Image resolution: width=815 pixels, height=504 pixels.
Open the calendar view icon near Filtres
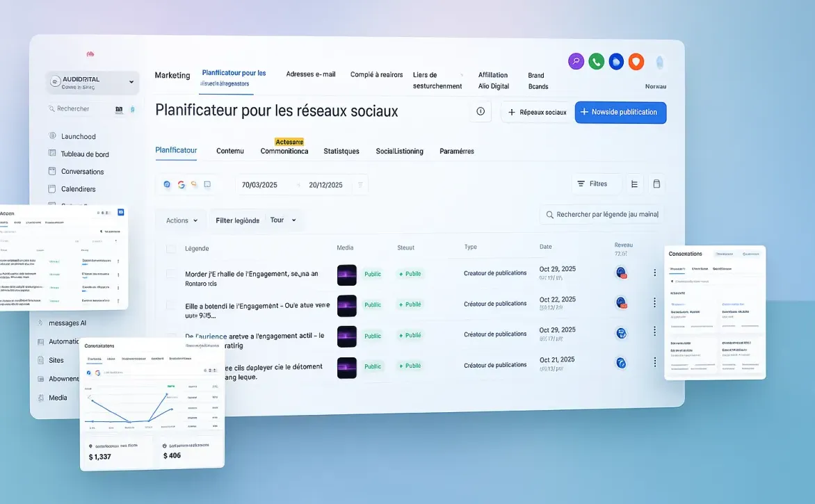(x=656, y=184)
